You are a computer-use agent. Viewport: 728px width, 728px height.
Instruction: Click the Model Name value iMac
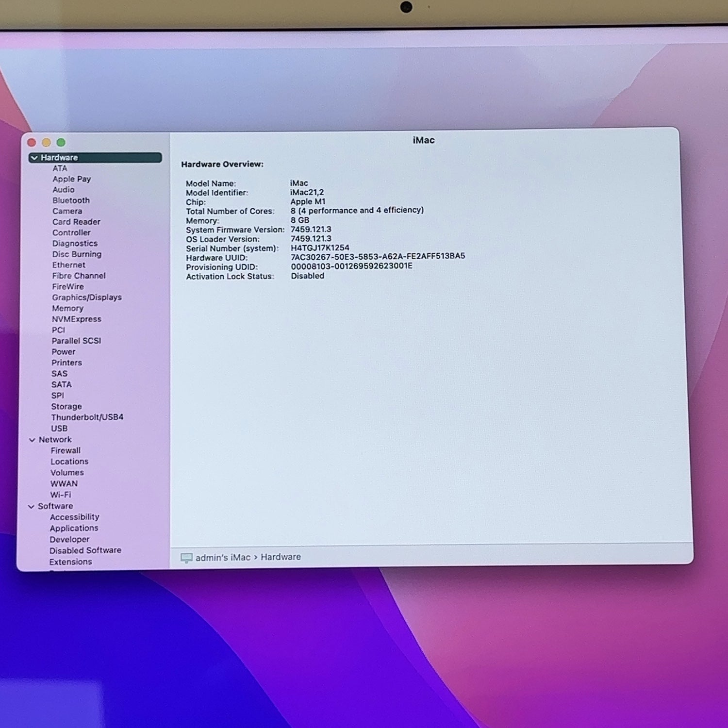point(299,183)
